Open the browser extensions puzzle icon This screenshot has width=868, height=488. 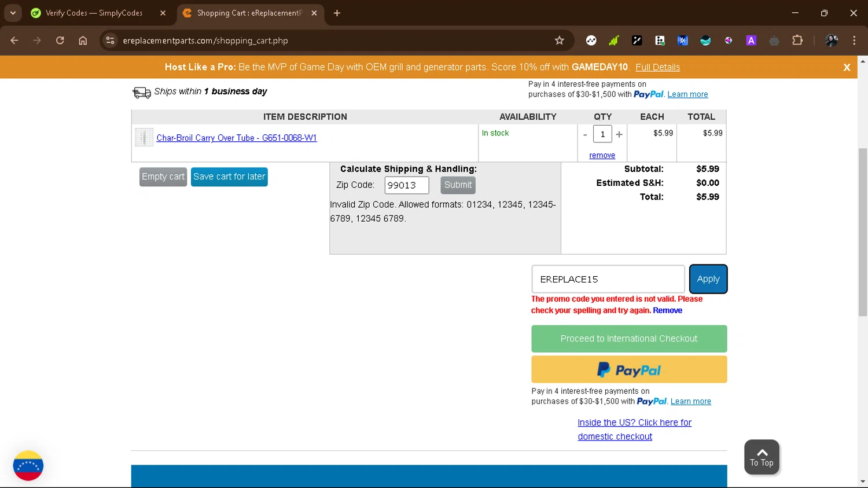pos(797,41)
